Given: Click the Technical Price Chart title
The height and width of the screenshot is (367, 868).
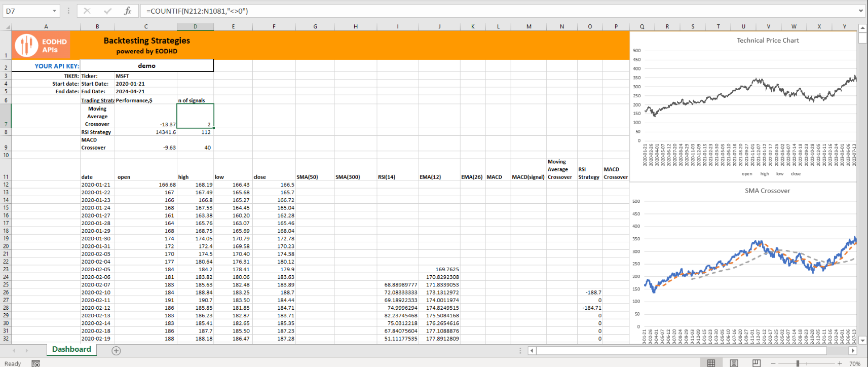Looking at the screenshot, I should (768, 41).
